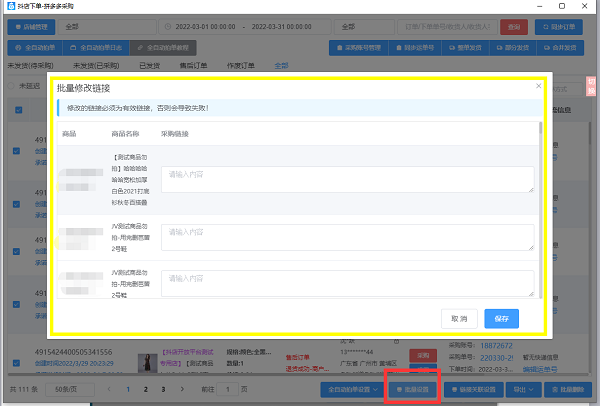This screenshot has width=600, height=406.
Task: Open 链接关联设置
Action: (473, 390)
